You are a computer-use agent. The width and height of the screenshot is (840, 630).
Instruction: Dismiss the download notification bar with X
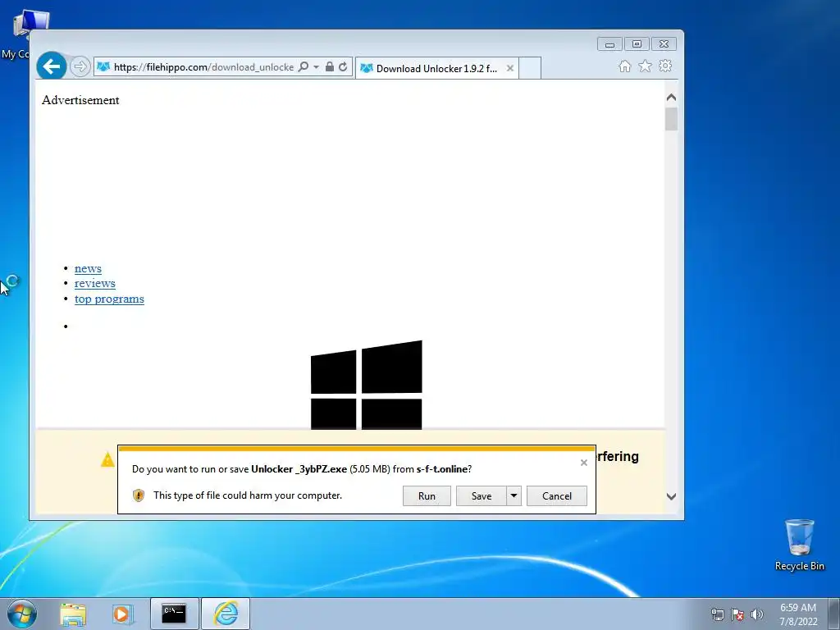[x=584, y=463]
